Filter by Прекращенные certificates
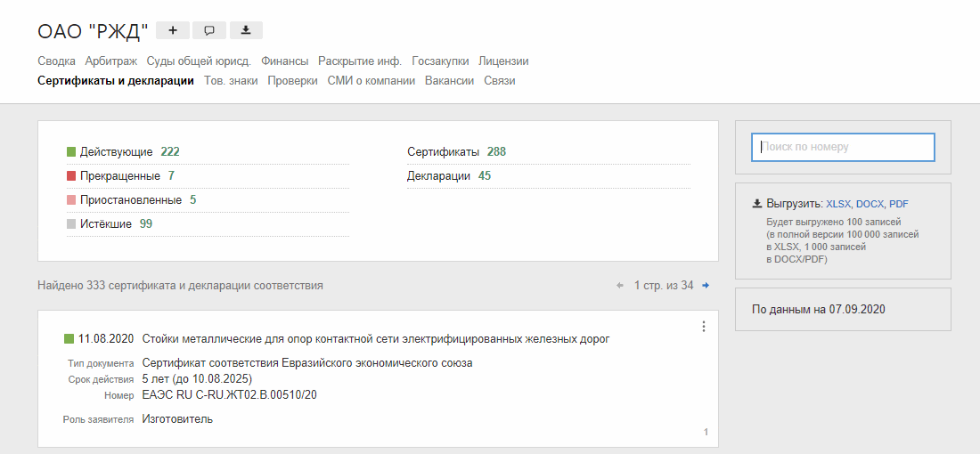980x454 pixels. click(x=119, y=176)
